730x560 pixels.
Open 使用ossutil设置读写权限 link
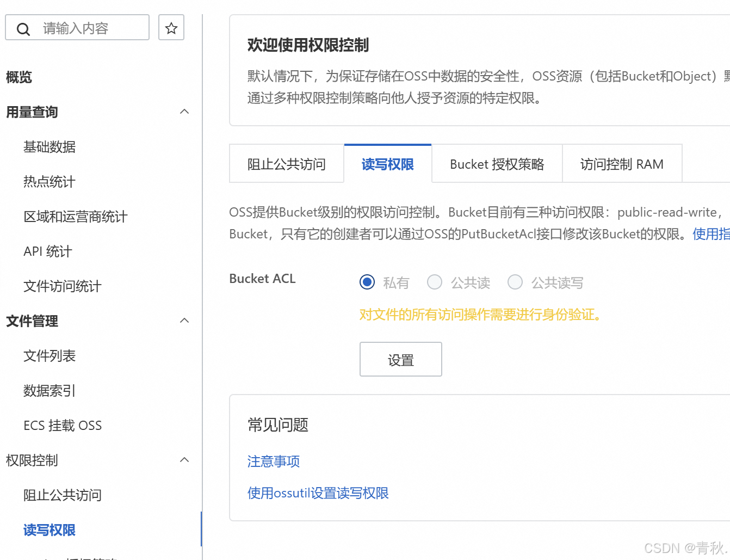(x=318, y=493)
